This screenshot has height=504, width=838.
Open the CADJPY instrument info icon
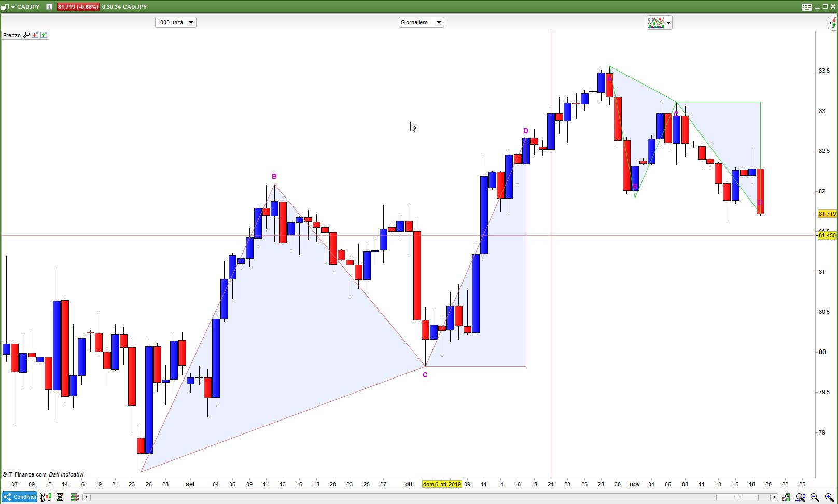(x=49, y=7)
